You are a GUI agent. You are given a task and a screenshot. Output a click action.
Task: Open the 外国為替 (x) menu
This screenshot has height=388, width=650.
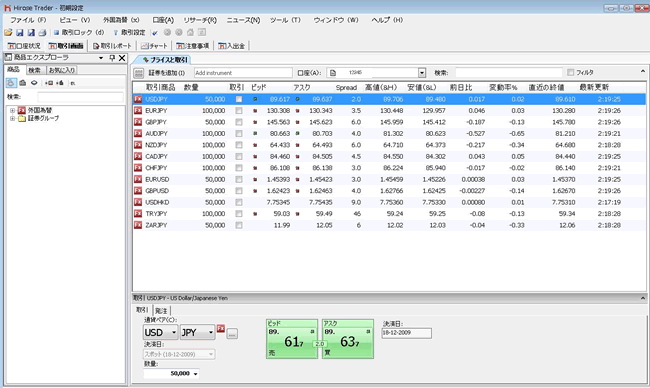[x=121, y=20]
